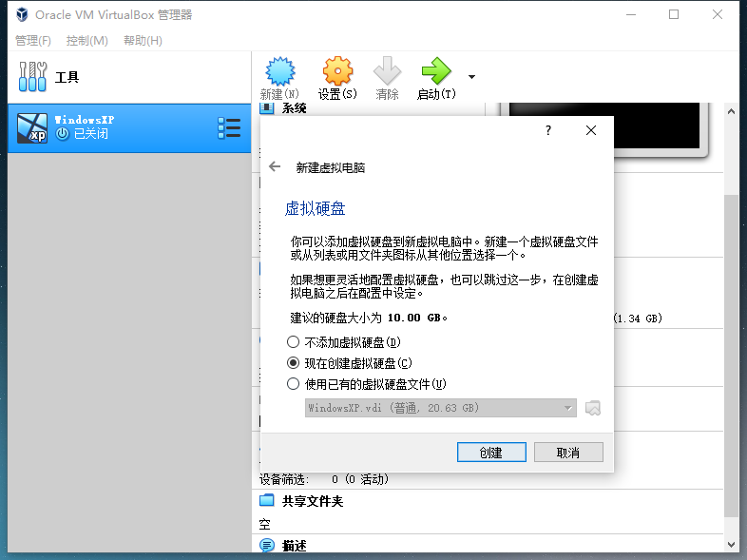Click the details pane vertical scrollbar thumb
The height and width of the screenshot is (560, 747).
tap(731, 356)
